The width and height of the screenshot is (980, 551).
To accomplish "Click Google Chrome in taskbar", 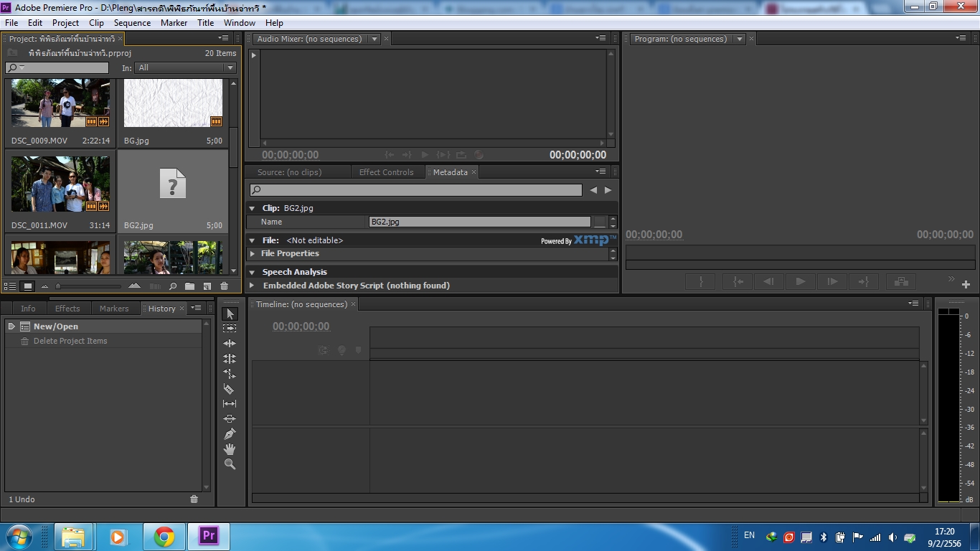I will tap(164, 537).
